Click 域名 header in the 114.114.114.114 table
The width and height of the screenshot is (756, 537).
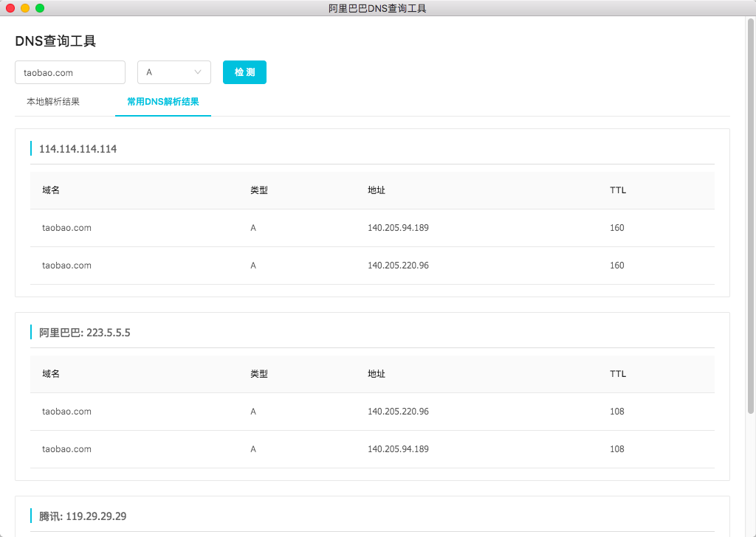[51, 190]
